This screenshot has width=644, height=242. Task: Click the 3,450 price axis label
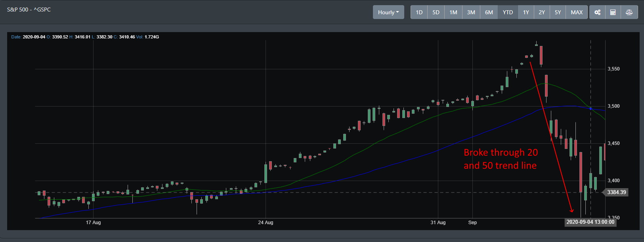click(x=613, y=143)
